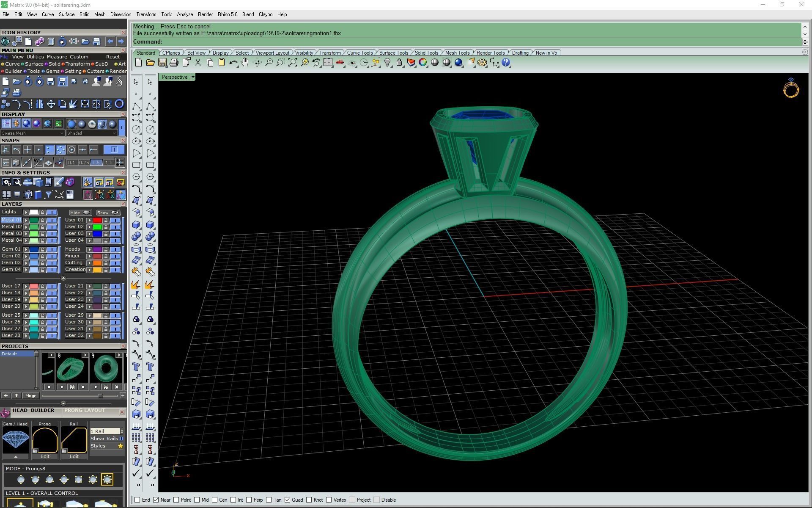Click the Mngr button in Projects panel

pyautogui.click(x=30, y=396)
